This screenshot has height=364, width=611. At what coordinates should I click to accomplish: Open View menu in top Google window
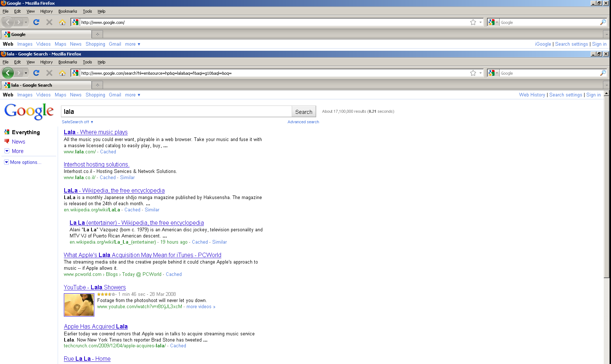click(x=30, y=11)
